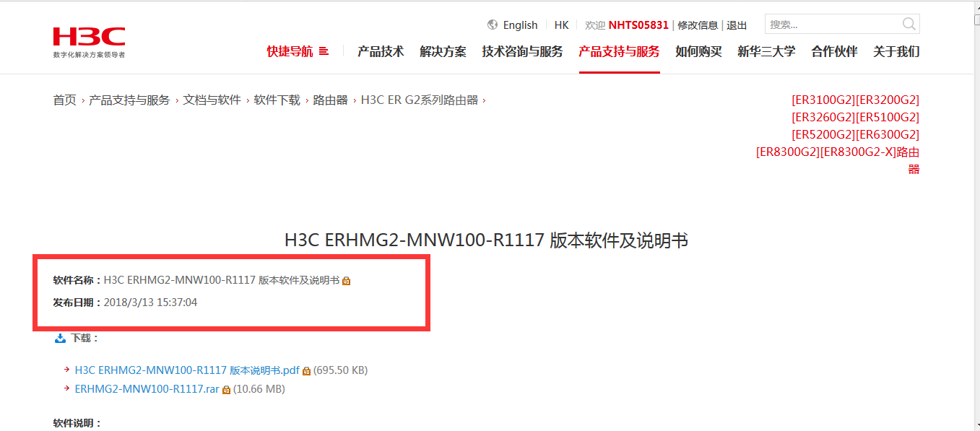
Task: Click the globe icon beside English
Action: 493,25
